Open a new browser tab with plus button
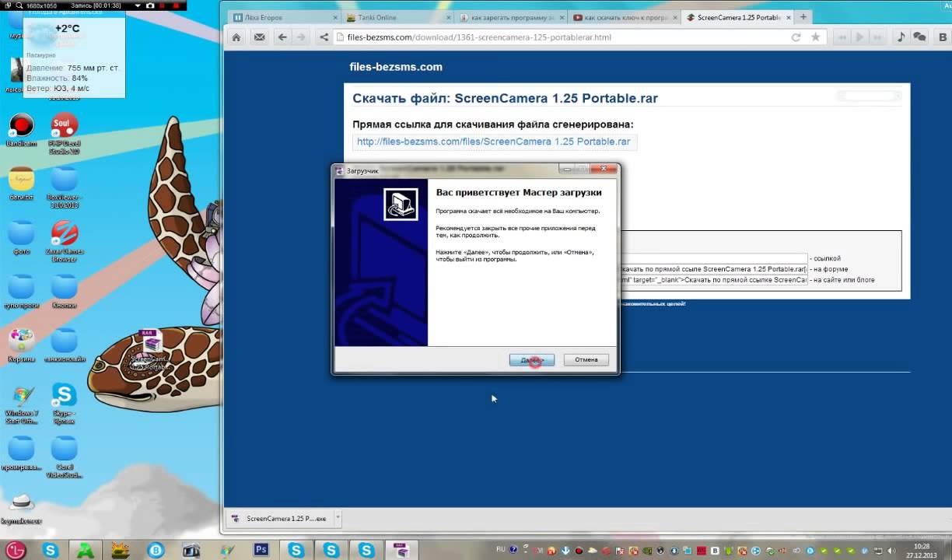 [803, 17]
